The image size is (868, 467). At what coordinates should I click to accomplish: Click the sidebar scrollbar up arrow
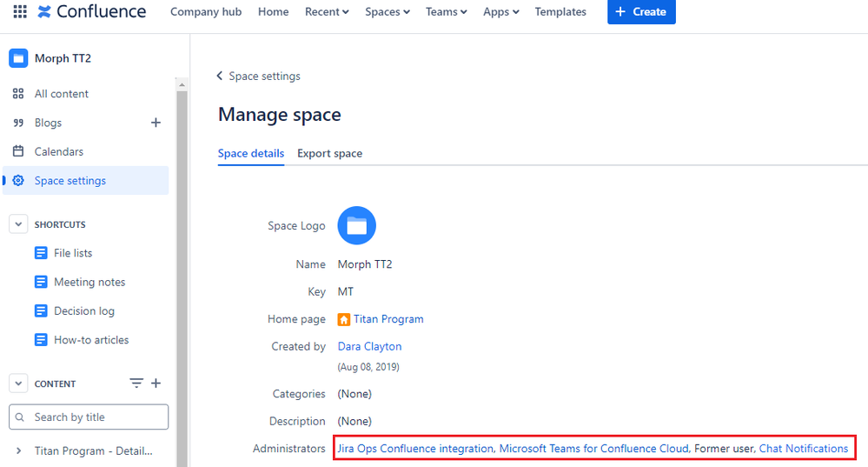tap(182, 84)
